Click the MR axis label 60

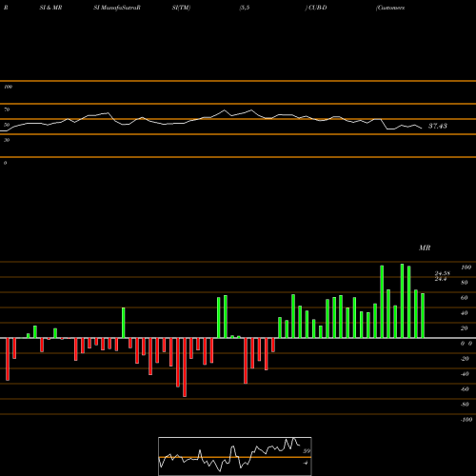tap(464, 298)
